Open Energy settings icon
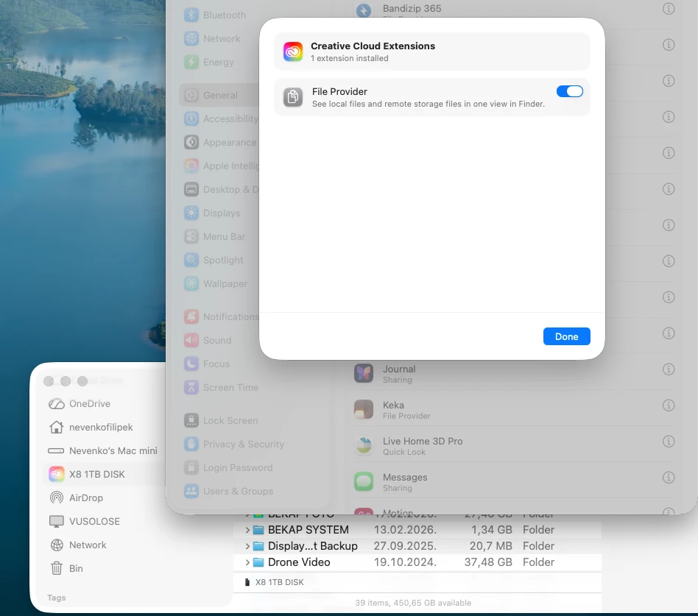Image resolution: width=698 pixels, height=616 pixels. coord(191,63)
